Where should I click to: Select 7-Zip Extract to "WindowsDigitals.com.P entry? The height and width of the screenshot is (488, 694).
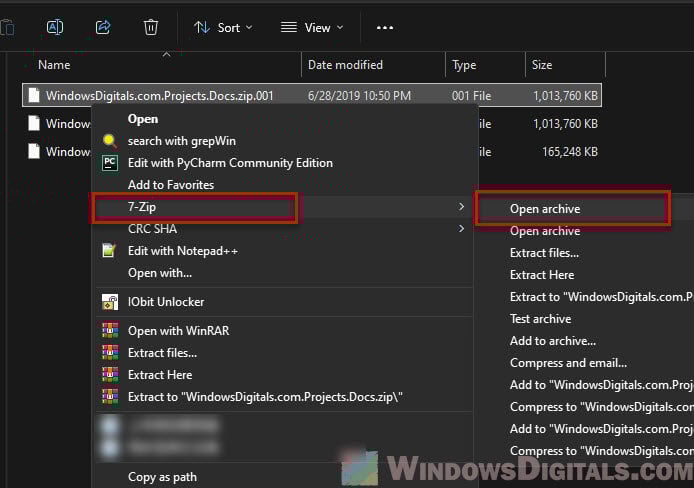pos(601,297)
